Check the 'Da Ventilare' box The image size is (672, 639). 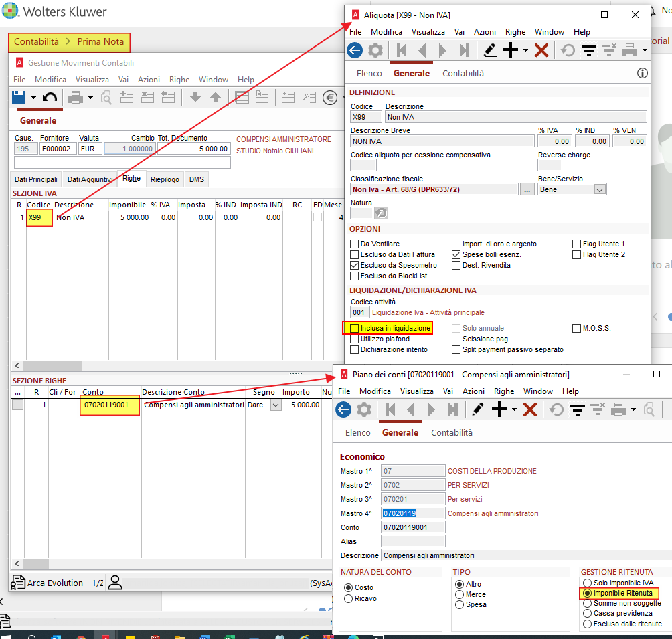355,244
